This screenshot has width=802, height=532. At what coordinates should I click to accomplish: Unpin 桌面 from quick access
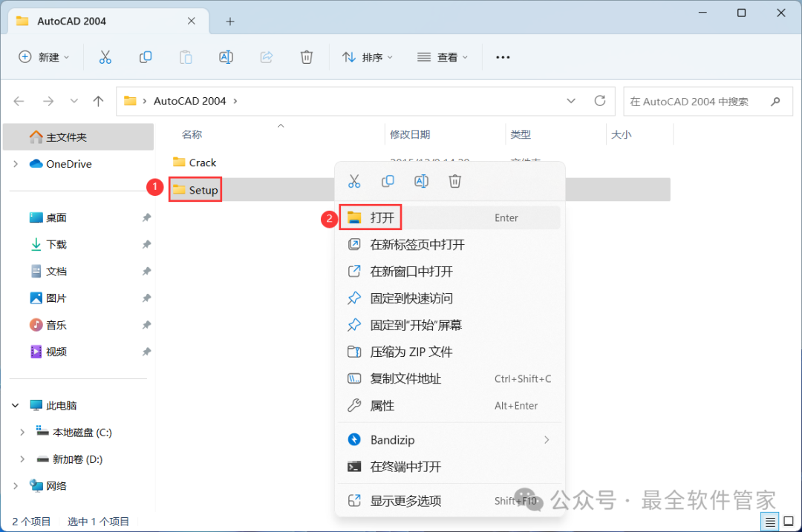(146, 217)
